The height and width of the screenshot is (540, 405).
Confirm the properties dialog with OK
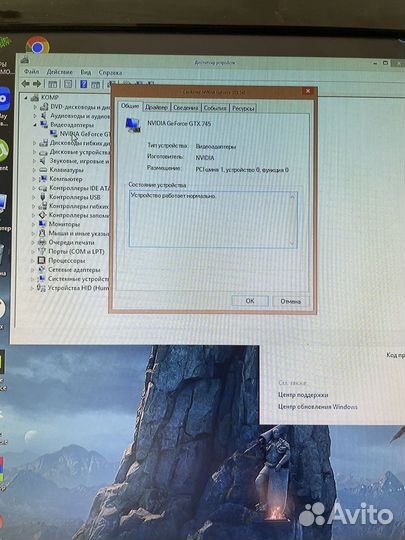pyautogui.click(x=250, y=301)
